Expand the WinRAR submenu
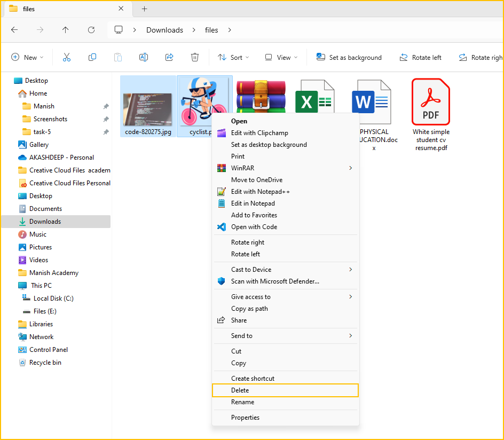The width and height of the screenshot is (504, 440). tap(286, 168)
